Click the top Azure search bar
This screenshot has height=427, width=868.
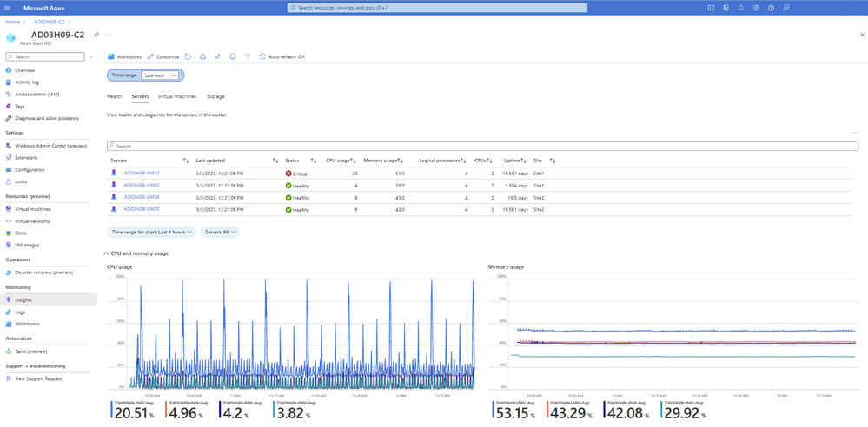(x=437, y=8)
